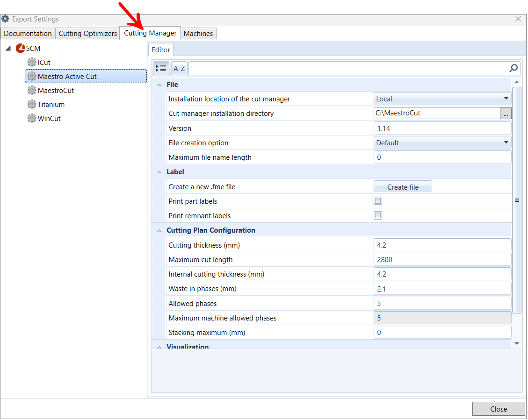The height and width of the screenshot is (420, 528).
Task: Enable Print part labels checkbox
Action: (x=378, y=201)
